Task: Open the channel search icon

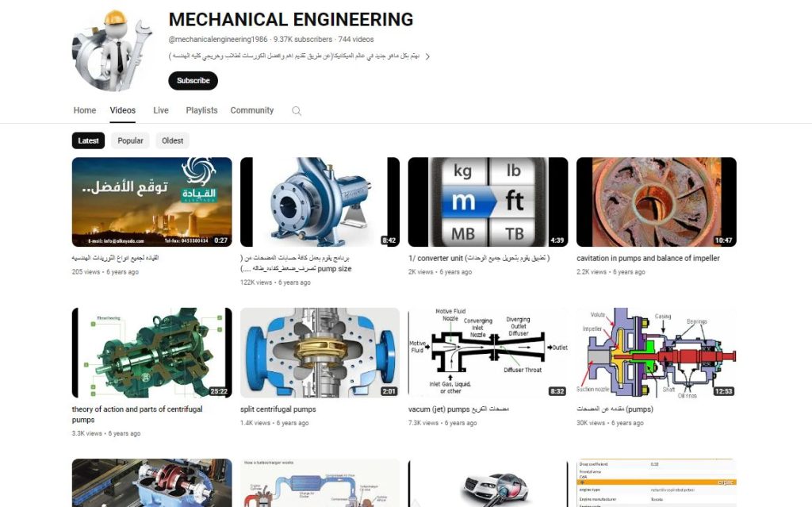Action: [296, 110]
